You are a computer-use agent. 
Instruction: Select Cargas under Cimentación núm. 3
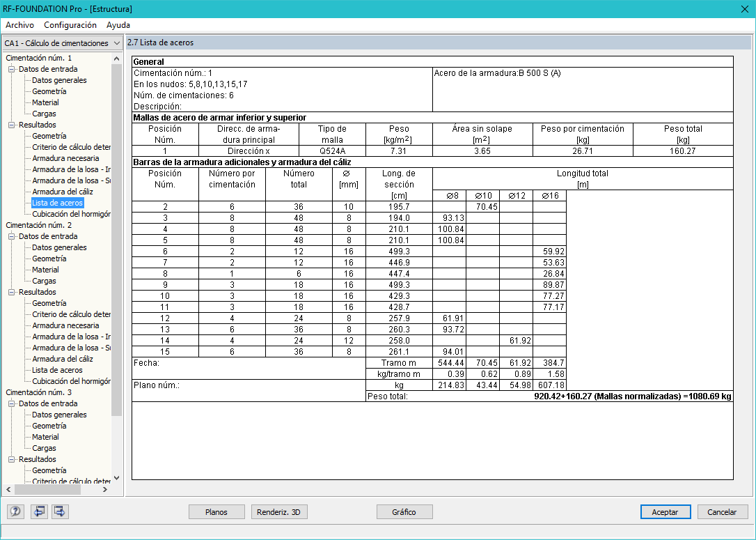(x=44, y=448)
